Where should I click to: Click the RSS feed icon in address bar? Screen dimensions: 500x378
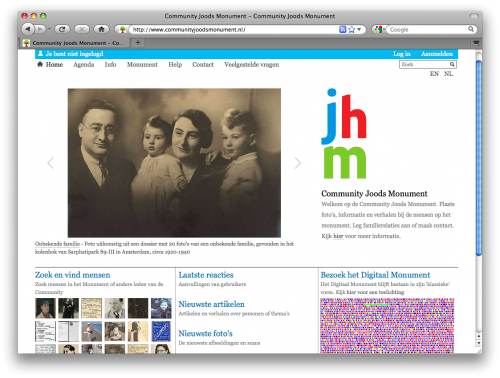342,30
